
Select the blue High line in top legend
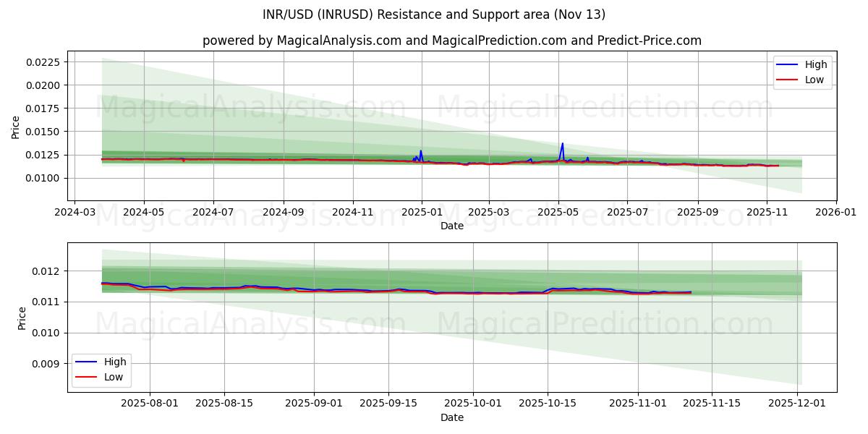788,64
